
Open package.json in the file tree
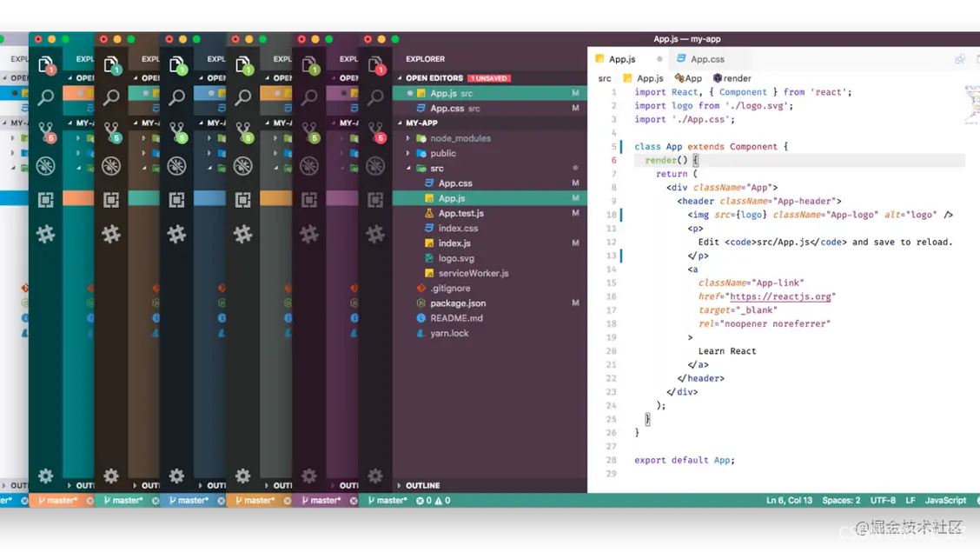(x=489, y=303)
